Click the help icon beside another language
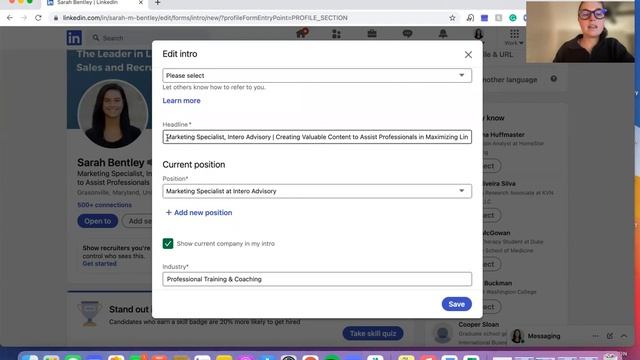The width and height of the screenshot is (640, 360). pyautogui.click(x=553, y=79)
